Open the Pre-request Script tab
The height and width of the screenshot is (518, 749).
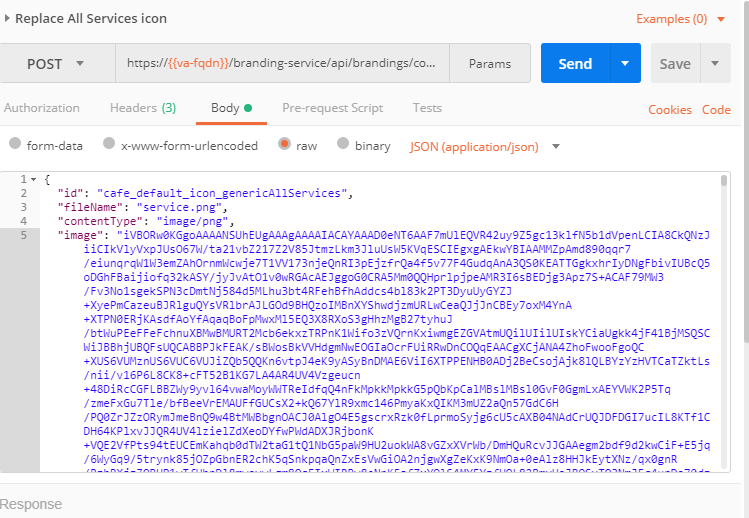[332, 108]
